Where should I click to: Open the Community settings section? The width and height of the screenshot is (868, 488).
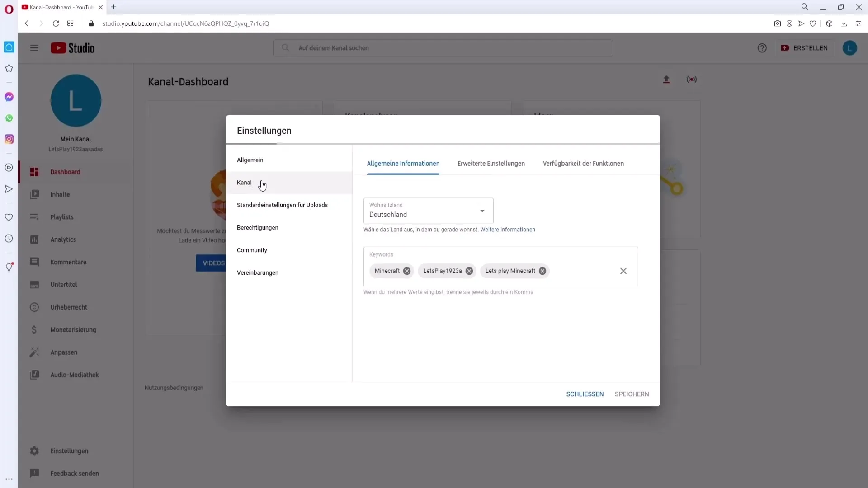[252, 250]
